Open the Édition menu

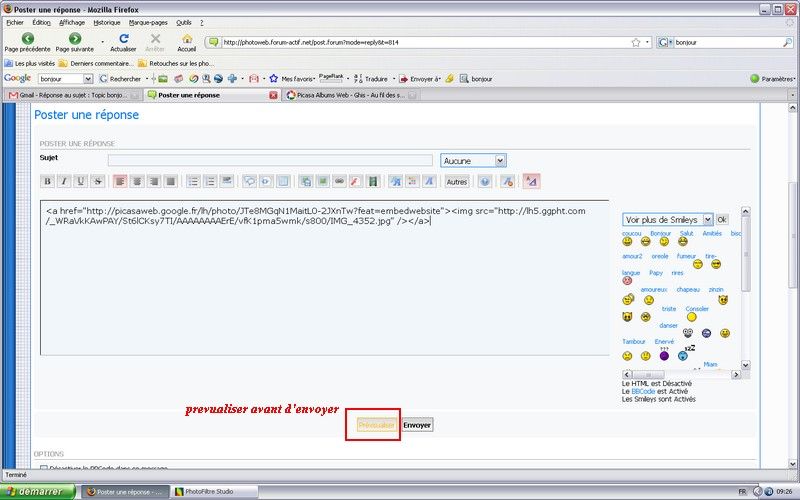click(x=41, y=22)
